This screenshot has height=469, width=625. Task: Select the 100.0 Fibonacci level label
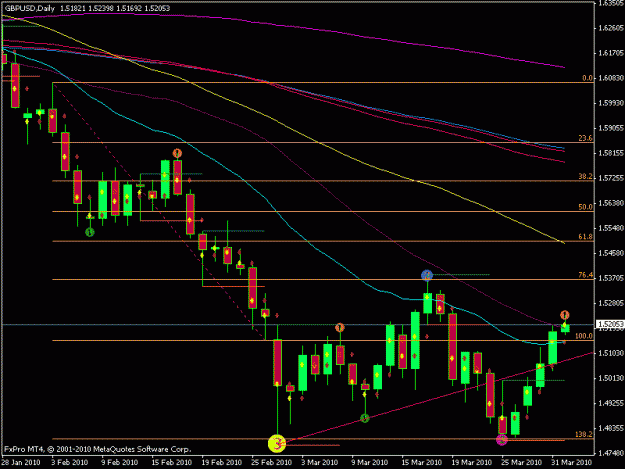[x=584, y=336]
